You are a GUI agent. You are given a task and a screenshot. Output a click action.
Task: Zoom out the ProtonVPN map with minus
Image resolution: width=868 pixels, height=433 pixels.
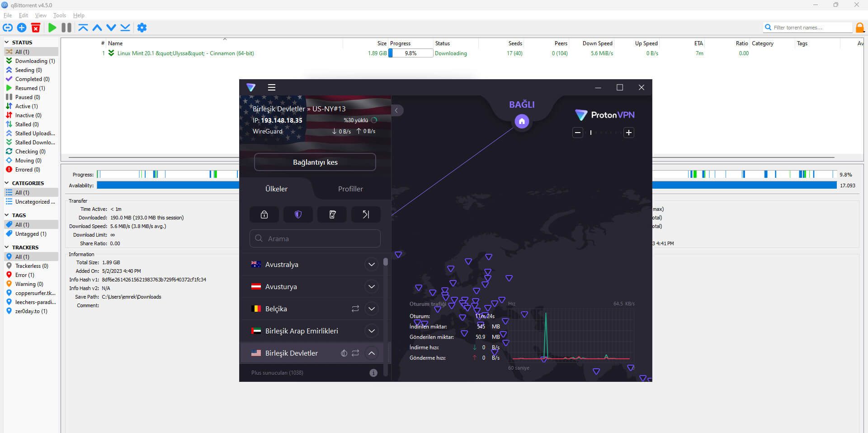click(x=577, y=133)
